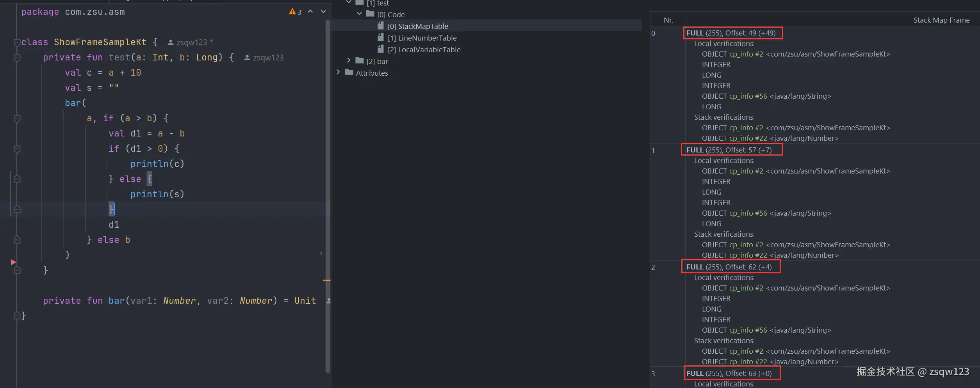Click the orange warning mark on editor stripe
Viewport: 980px width, 388px height.
tap(327, 280)
